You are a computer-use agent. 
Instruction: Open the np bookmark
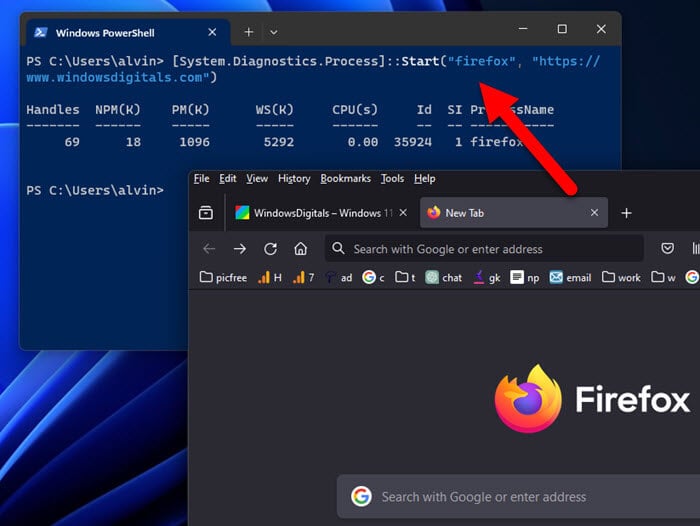[x=525, y=277]
